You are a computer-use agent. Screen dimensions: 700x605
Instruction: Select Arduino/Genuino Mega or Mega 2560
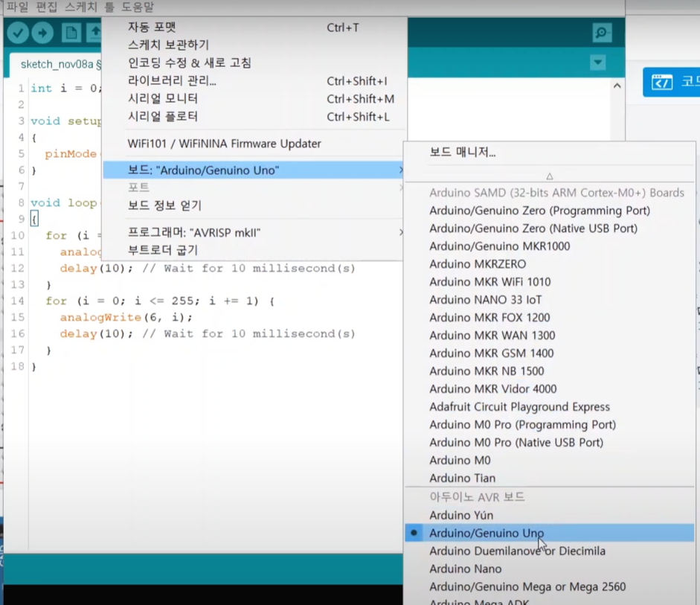pyautogui.click(x=550, y=586)
